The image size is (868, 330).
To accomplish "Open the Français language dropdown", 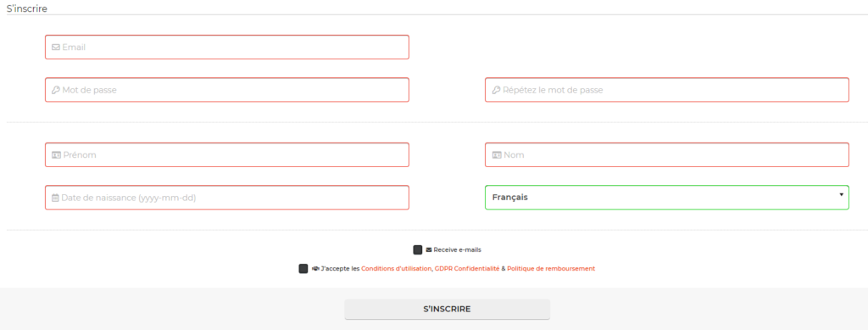I will (x=666, y=197).
